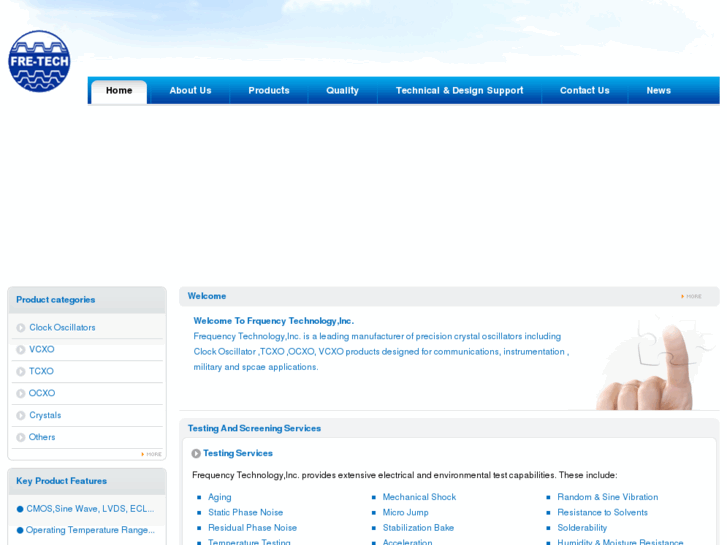This screenshot has height=545, width=727.
Task: Open the Others category
Action: (42, 437)
